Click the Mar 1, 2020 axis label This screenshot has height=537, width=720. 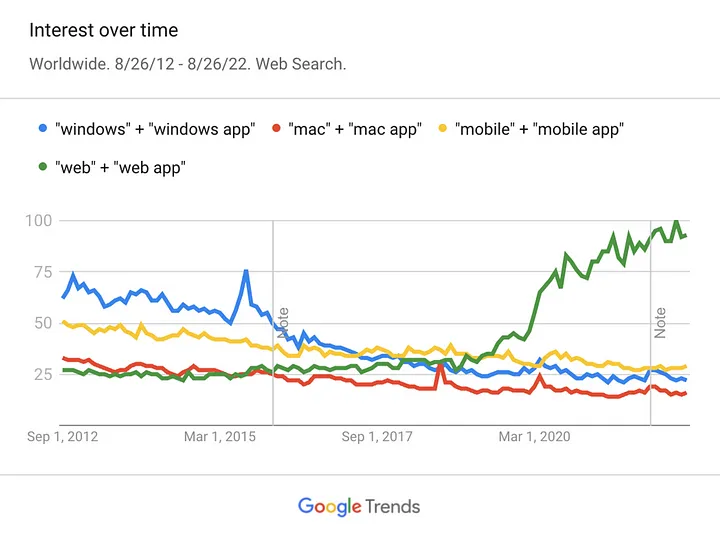coord(534,436)
